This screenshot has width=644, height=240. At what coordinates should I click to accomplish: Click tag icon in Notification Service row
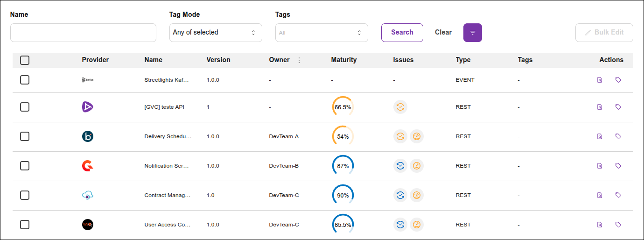click(618, 166)
